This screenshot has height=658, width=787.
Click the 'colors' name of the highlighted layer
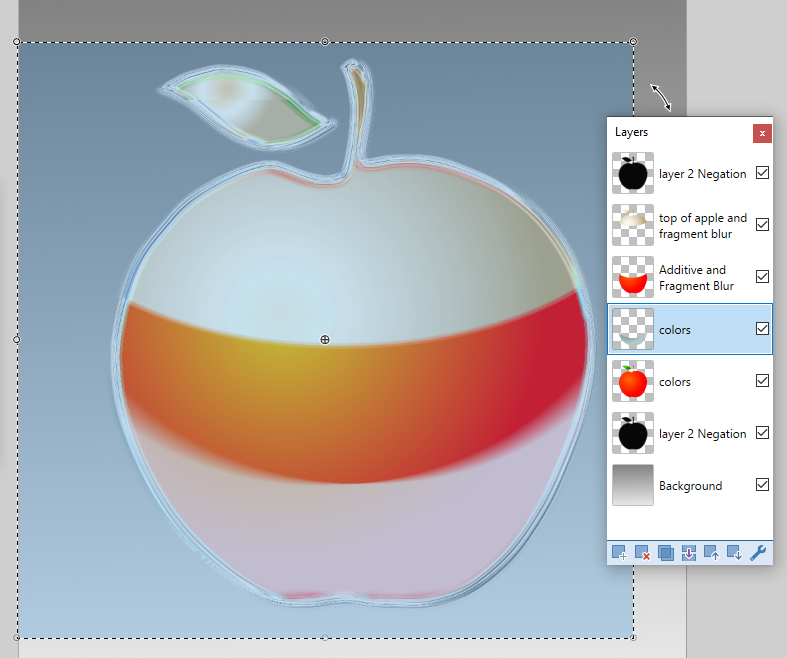tap(675, 330)
